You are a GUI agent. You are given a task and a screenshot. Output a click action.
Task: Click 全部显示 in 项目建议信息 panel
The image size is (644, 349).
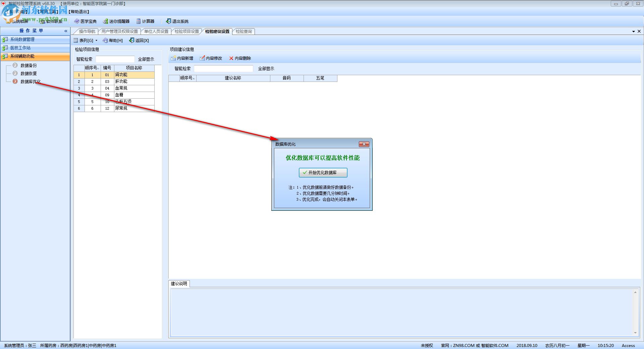(266, 69)
